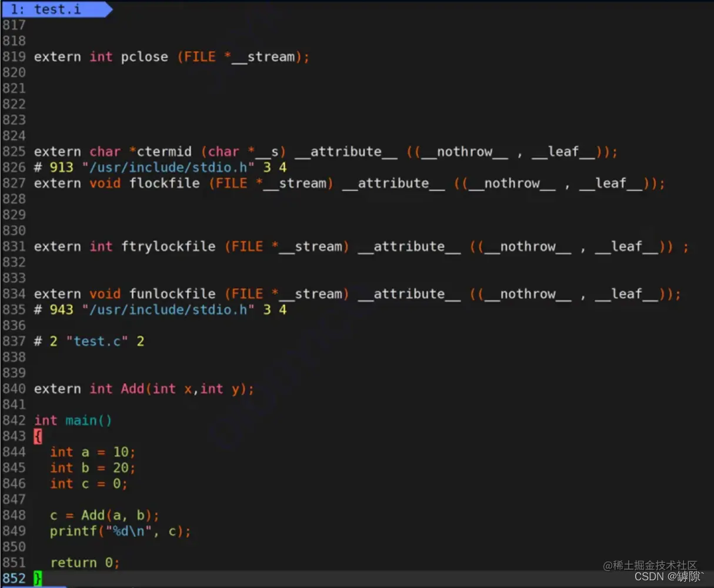Image resolution: width=714 pixels, height=588 pixels.
Task: Click the highlighted opening brace on line 843
Action: 38,436
